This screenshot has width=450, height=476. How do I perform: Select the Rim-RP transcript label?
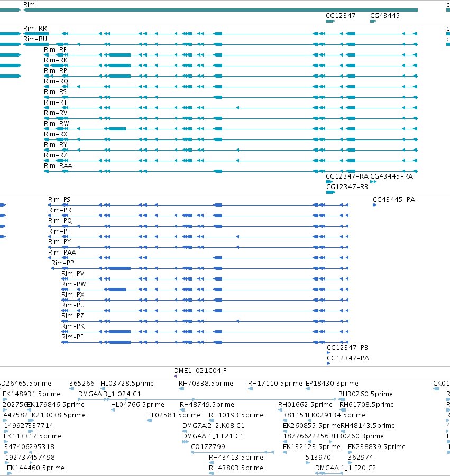[x=56, y=70]
